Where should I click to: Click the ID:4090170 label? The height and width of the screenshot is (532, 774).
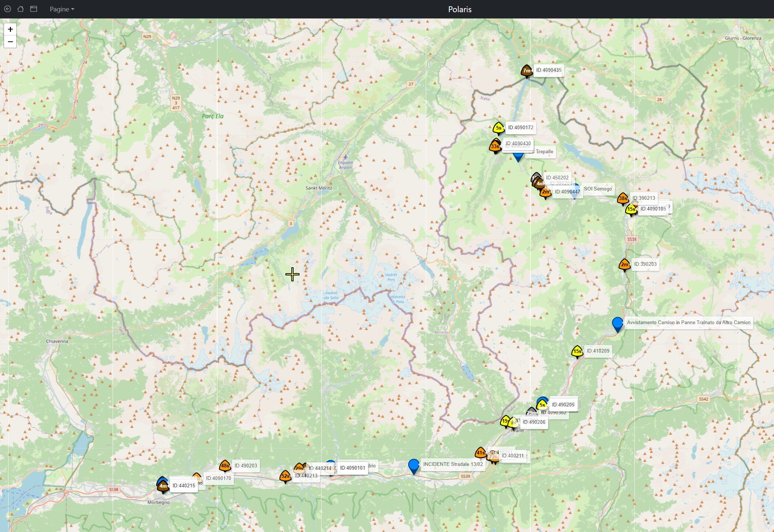[x=219, y=478]
